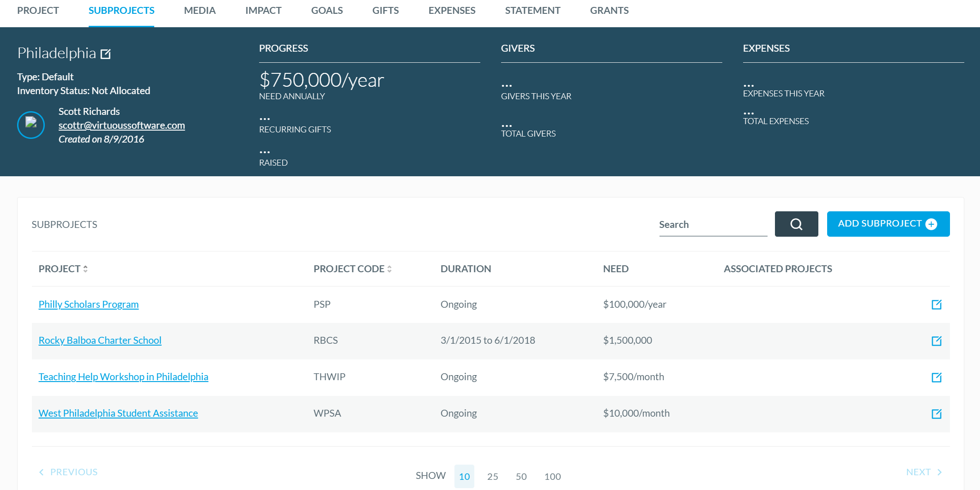Edit the West Philadelphia Student Assistance row
The width and height of the screenshot is (980, 490).
click(937, 414)
